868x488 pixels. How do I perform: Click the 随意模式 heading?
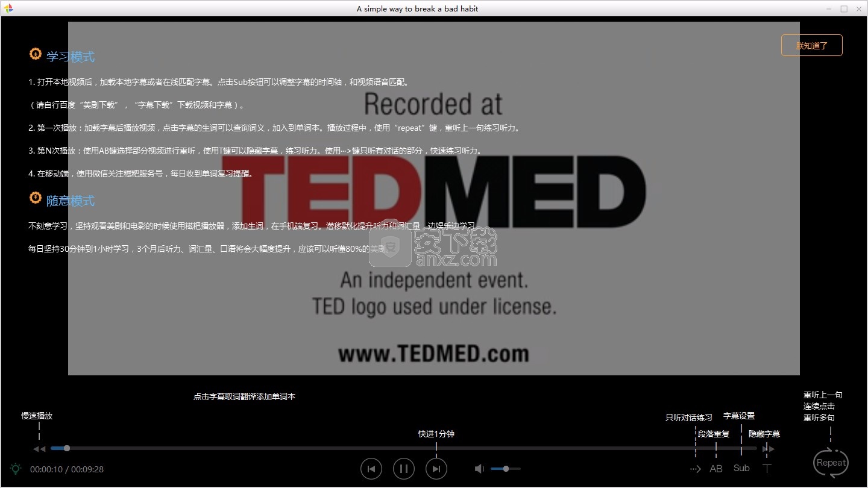point(71,201)
